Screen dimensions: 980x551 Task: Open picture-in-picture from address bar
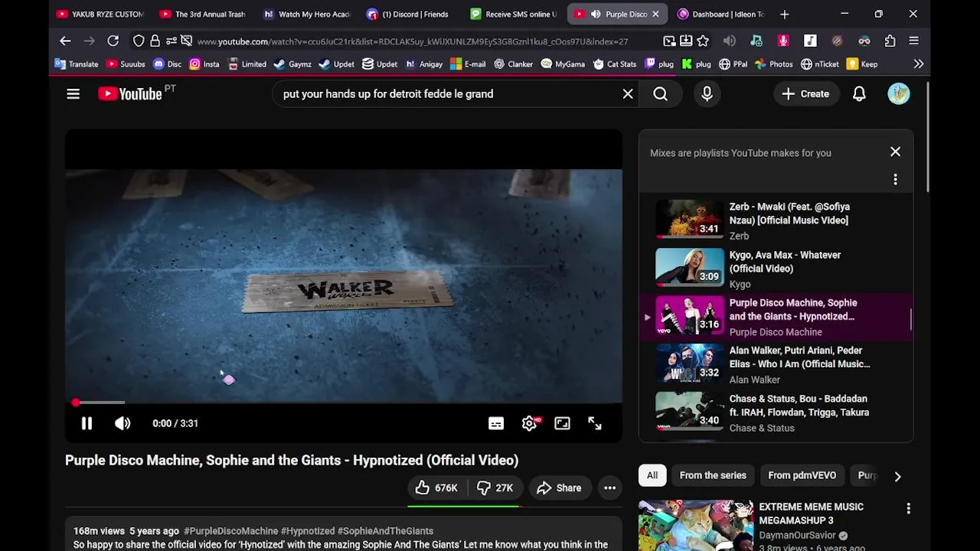pyautogui.click(x=669, y=41)
